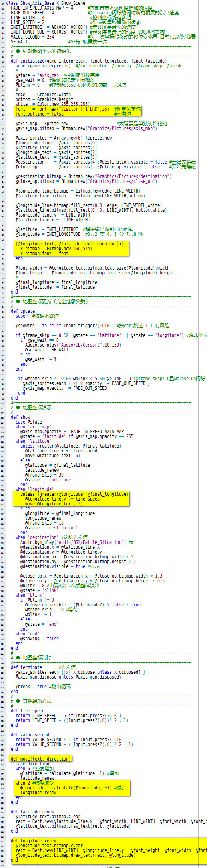Click the '@axis_map = Sprite.new' line
The height and width of the screenshot is (868, 207).
[42, 124]
